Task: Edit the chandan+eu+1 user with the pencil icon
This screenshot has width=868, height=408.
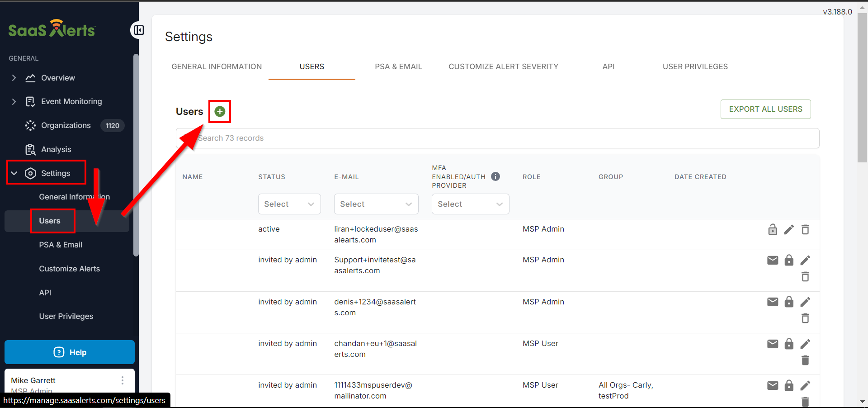Action: pos(805,344)
